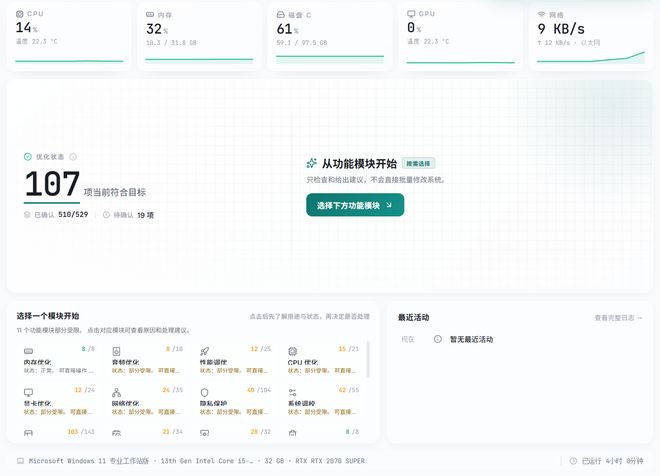Click the 32% memory usage value
The image size is (660, 476).
(x=157, y=29)
